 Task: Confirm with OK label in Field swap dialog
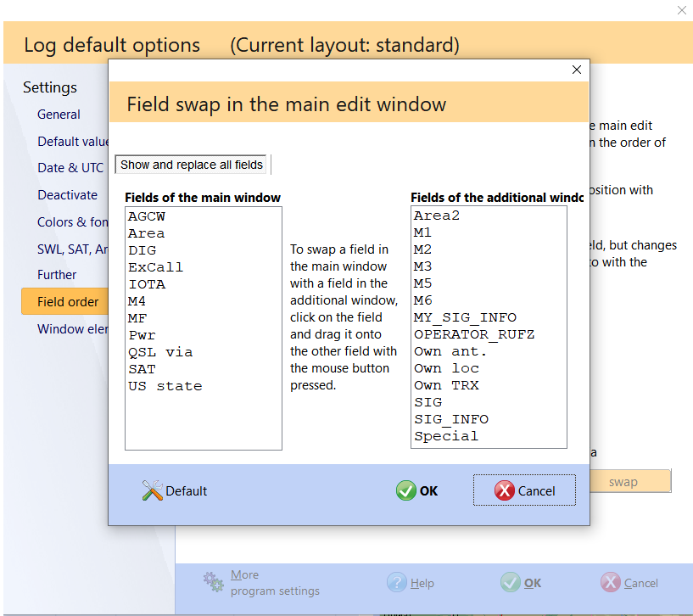pyautogui.click(x=428, y=491)
